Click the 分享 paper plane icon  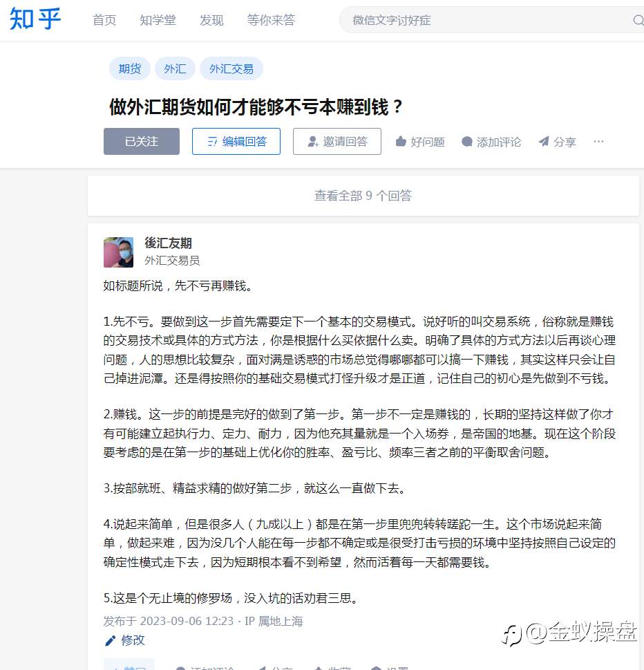point(544,142)
